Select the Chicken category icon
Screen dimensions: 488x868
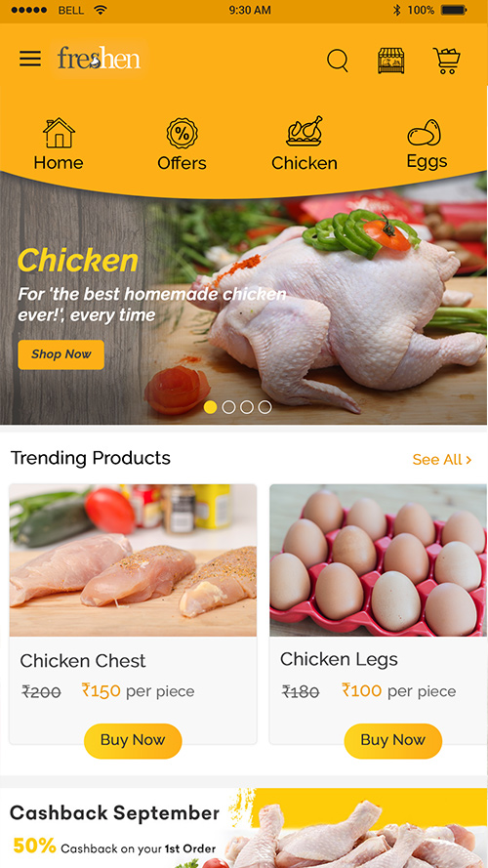tap(305, 131)
